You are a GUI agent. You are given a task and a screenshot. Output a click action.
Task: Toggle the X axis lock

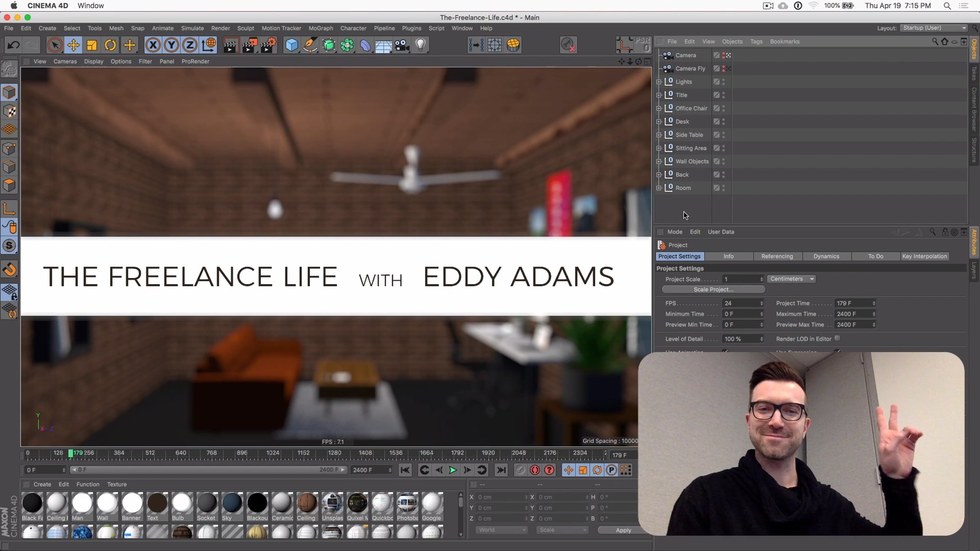tap(153, 45)
